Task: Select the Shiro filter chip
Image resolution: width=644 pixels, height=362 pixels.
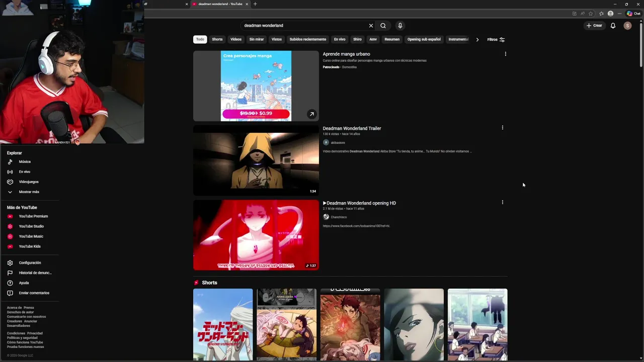Action: pos(357,39)
